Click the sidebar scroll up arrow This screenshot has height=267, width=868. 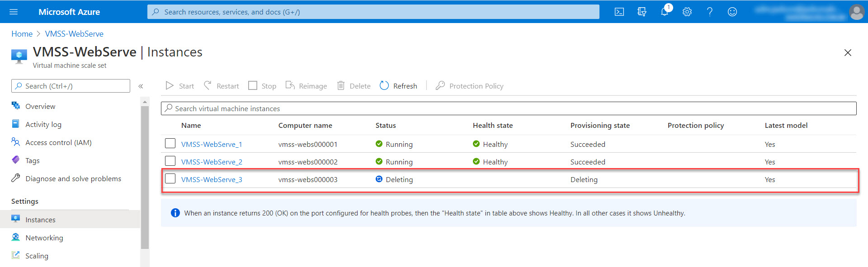coord(145,102)
